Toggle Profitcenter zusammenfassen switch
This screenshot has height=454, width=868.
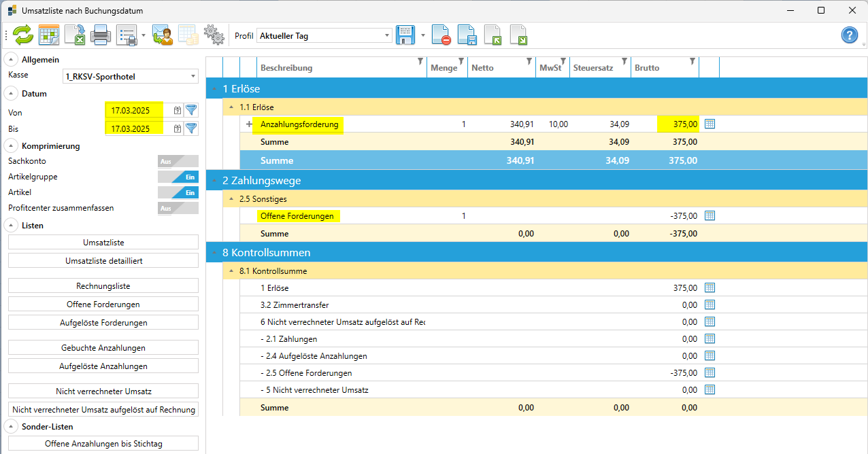click(178, 208)
